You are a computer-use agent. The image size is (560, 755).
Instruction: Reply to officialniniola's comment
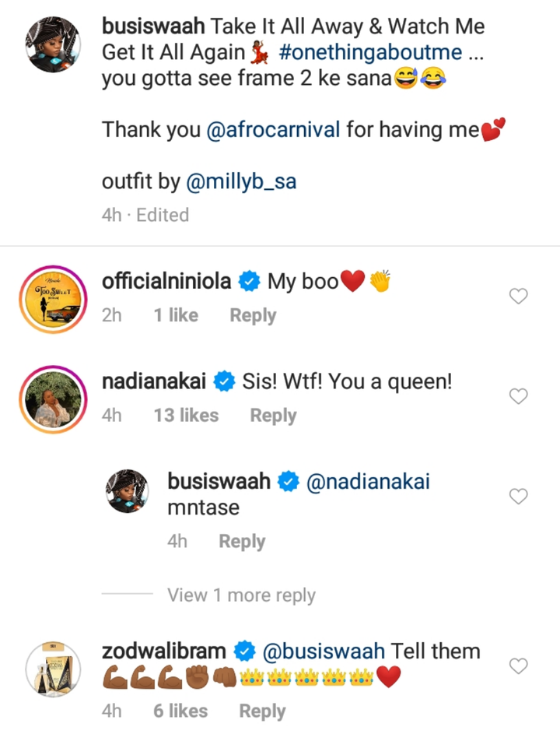coord(253,315)
